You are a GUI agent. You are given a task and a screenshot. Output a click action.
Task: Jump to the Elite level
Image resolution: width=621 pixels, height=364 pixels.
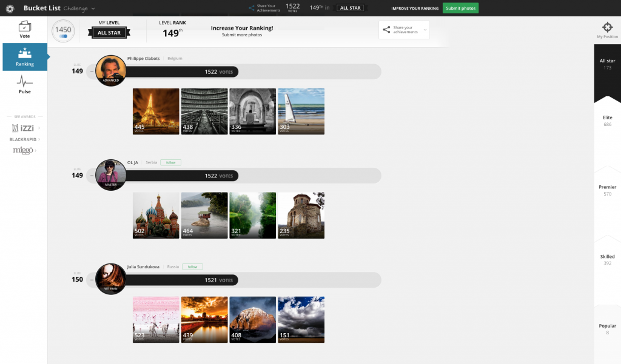(607, 121)
